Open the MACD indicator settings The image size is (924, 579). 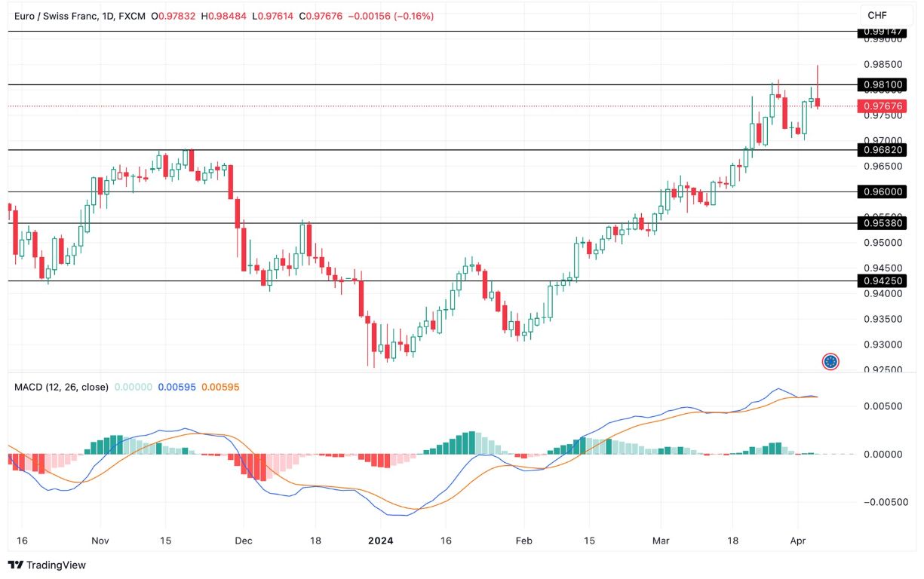(x=62, y=387)
